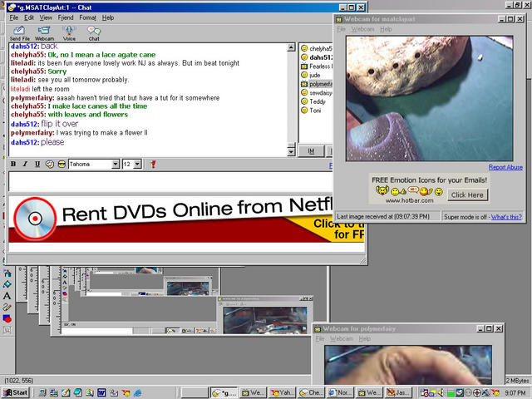Switch to the 'Che...' taskbar button
The width and height of the screenshot is (532, 399).
coord(311,393)
